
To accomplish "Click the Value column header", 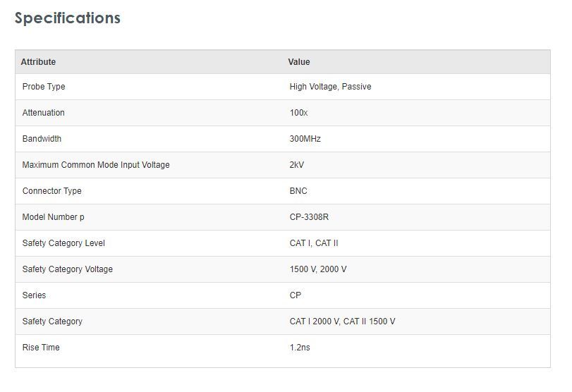I will click(x=299, y=62).
